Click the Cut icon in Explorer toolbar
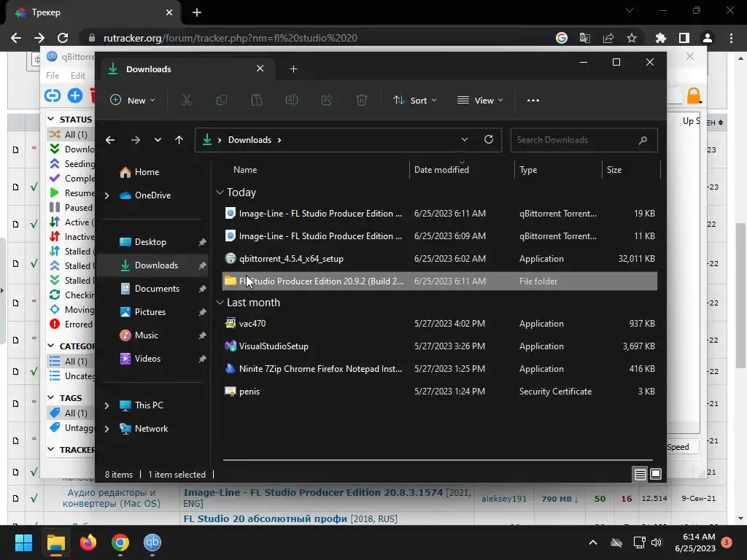The image size is (747, 560). (186, 101)
